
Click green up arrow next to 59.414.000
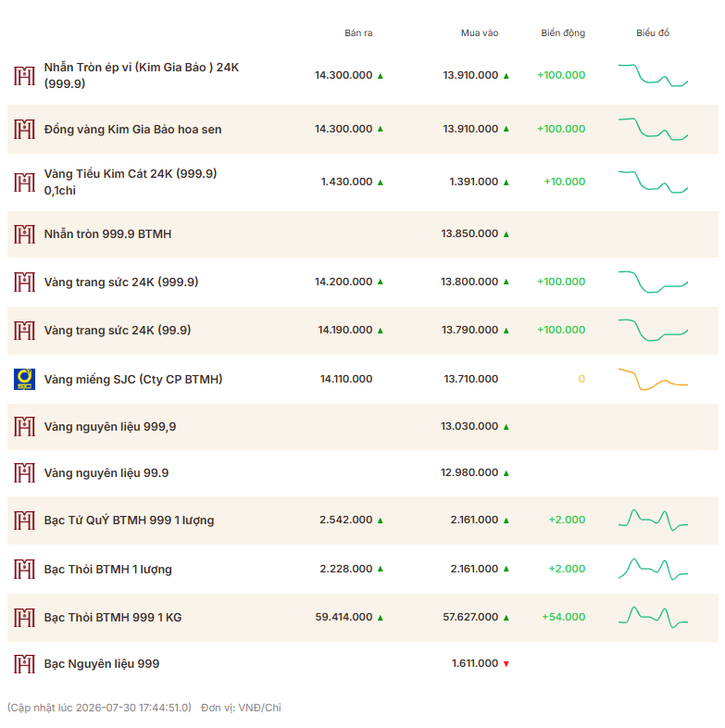click(381, 618)
